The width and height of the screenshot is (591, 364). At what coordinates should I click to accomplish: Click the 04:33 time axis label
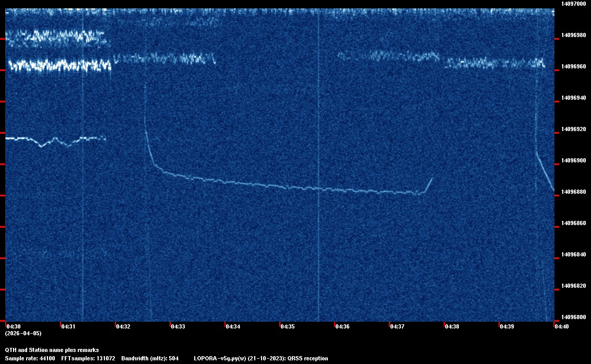[x=178, y=326]
